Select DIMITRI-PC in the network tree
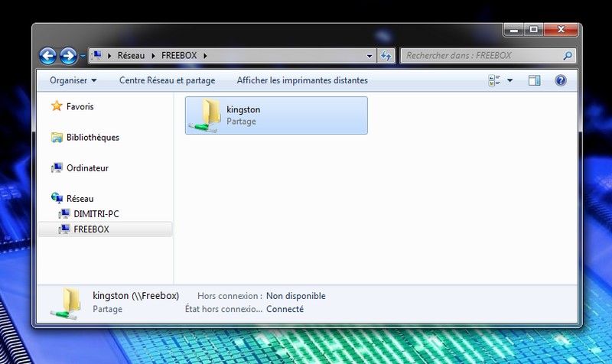Viewport: 612px width, 364px height. (96, 214)
